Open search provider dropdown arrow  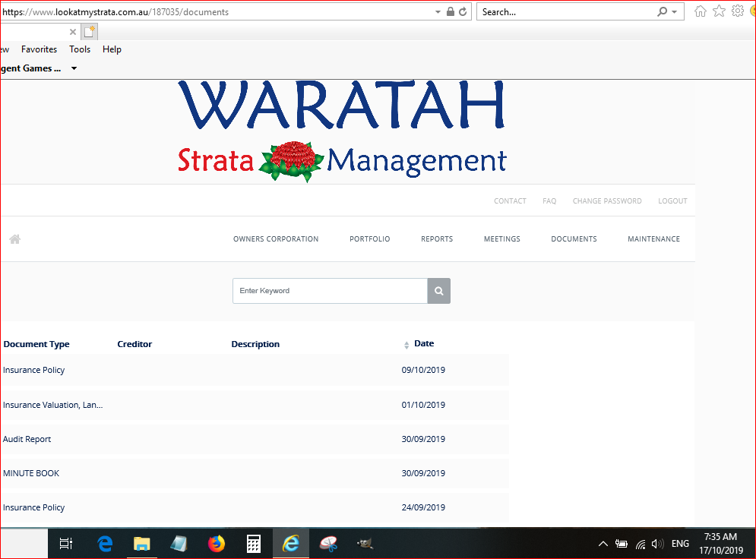point(674,12)
